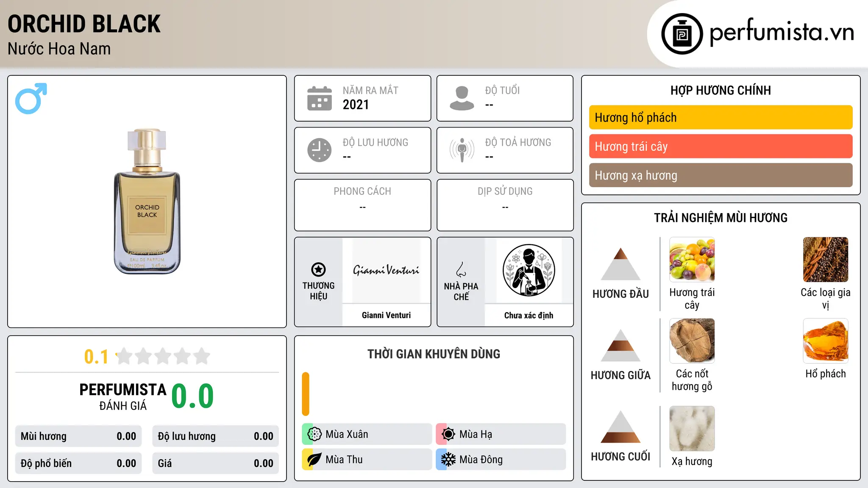Viewport: 868px width, 488px height.
Task: Click the Thời gian khuyên dùng heading
Action: point(434,354)
